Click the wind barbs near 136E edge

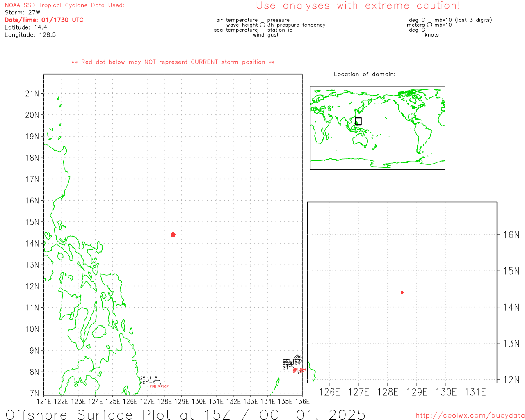298,358
